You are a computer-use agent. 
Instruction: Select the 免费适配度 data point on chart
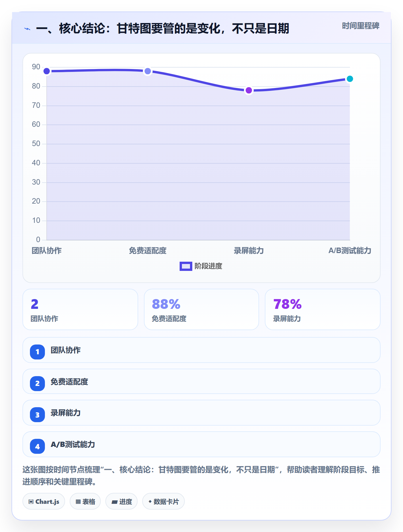(148, 71)
